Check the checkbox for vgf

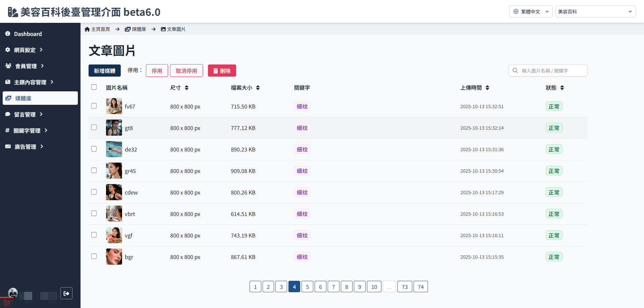click(x=94, y=235)
